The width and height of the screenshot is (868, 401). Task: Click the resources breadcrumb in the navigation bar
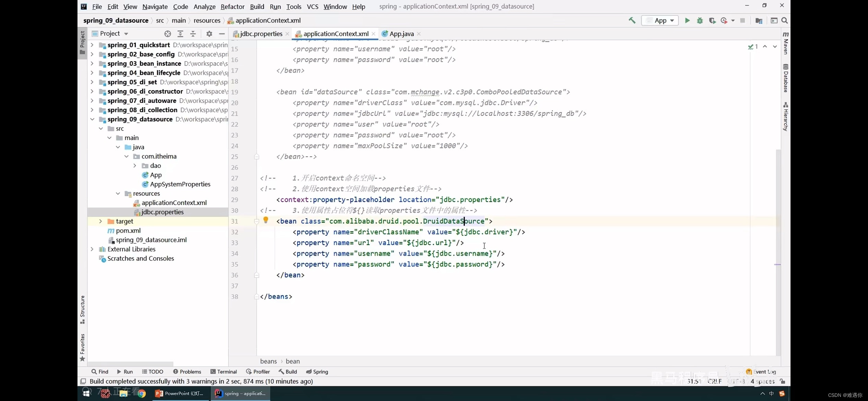pos(207,21)
